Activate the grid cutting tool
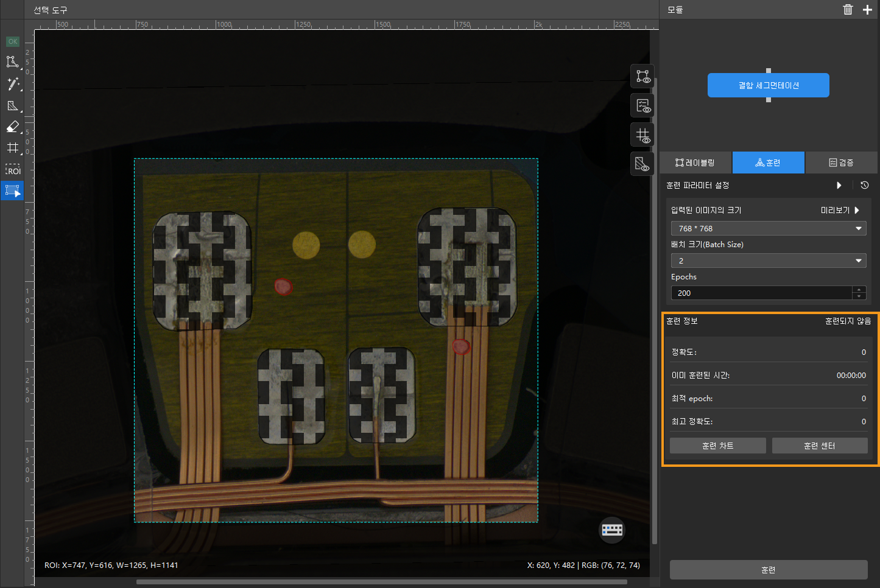This screenshot has width=880, height=588. [x=12, y=148]
